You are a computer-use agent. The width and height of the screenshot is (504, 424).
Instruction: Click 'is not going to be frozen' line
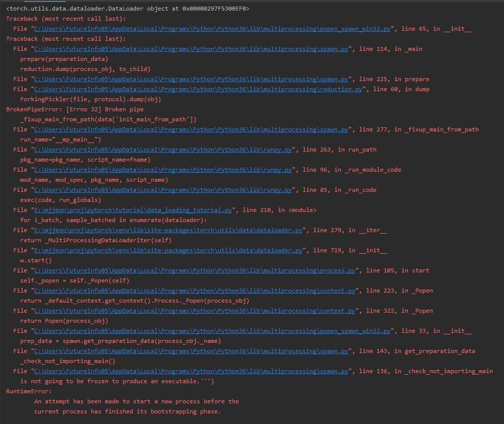[x=117, y=381]
